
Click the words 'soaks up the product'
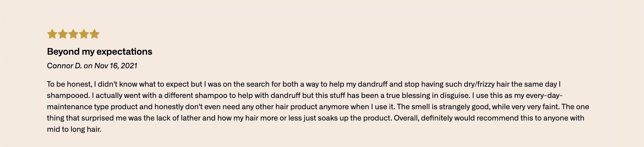pyautogui.click(x=354, y=118)
